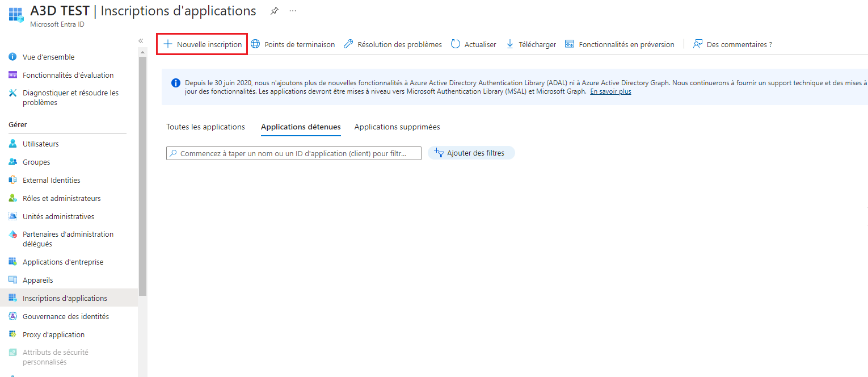Click the External Identities icon
The image size is (868, 377).
tap(12, 180)
